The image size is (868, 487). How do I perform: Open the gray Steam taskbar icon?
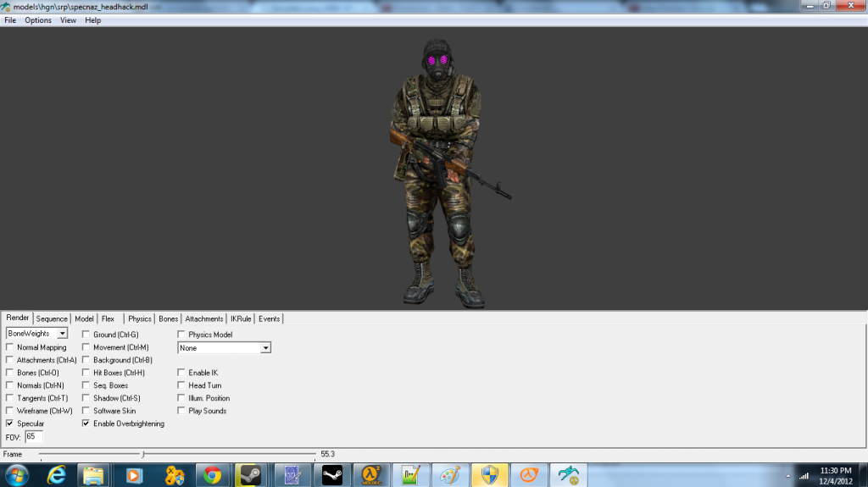[x=251, y=475]
